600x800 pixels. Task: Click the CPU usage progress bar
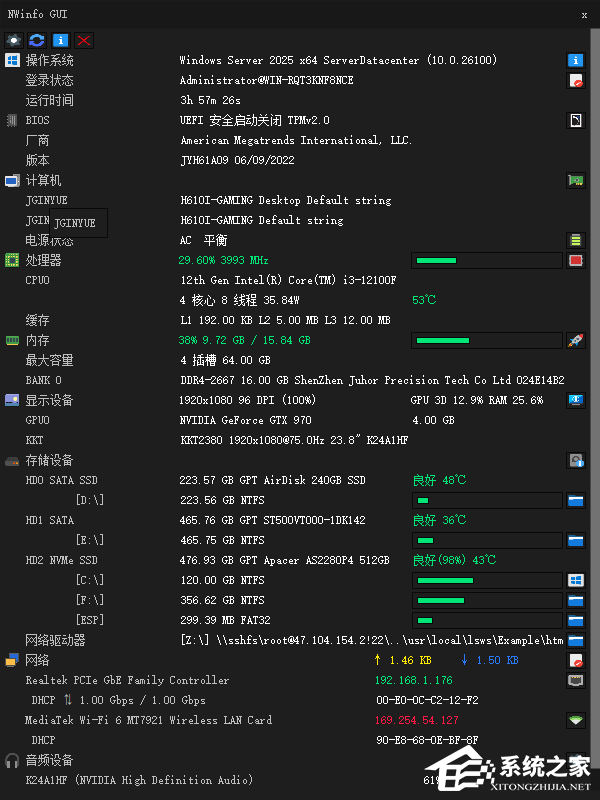487,260
